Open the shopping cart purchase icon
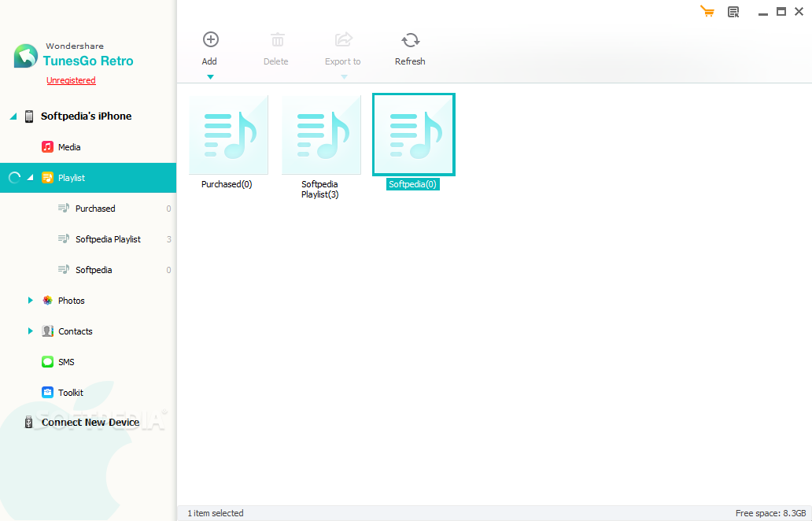The width and height of the screenshot is (812, 521). pos(707,11)
